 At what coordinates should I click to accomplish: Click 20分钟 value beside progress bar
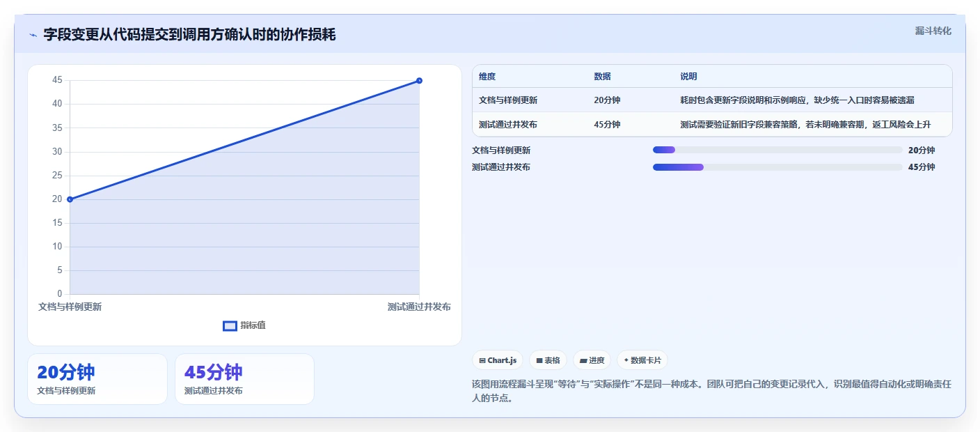pos(922,150)
